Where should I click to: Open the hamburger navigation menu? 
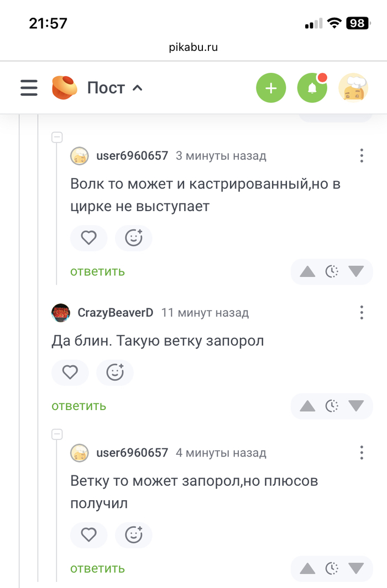[x=29, y=88]
